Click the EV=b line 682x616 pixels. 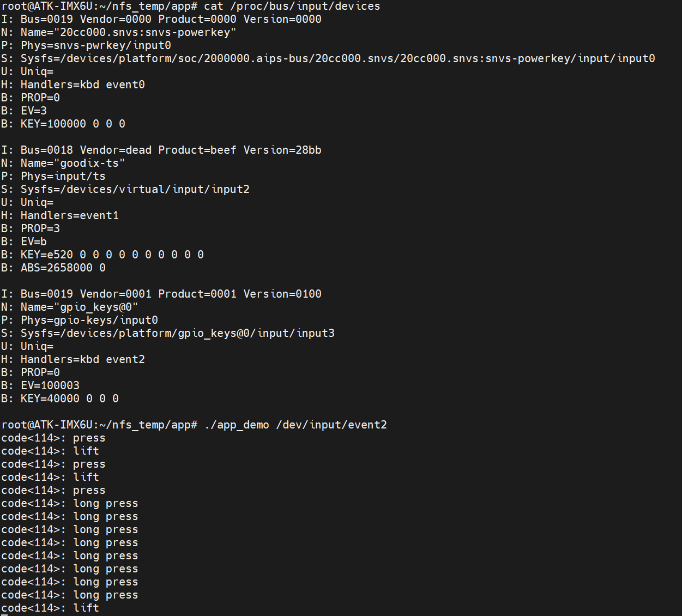[x=33, y=241]
